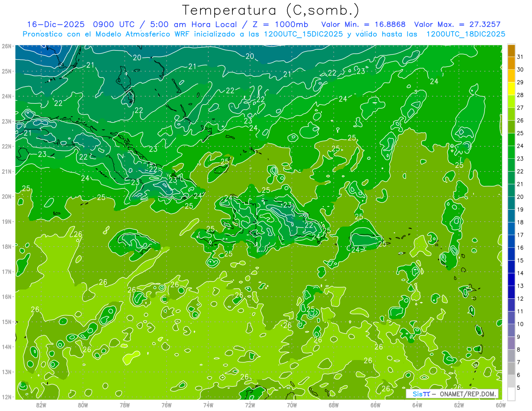The image size is (532, 411).
Task: Click the "70W" longitude axis label
Action: click(292, 405)
